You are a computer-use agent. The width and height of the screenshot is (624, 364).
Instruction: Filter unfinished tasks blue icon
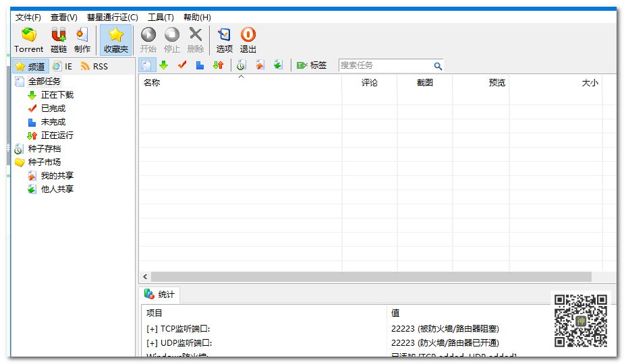(x=200, y=65)
